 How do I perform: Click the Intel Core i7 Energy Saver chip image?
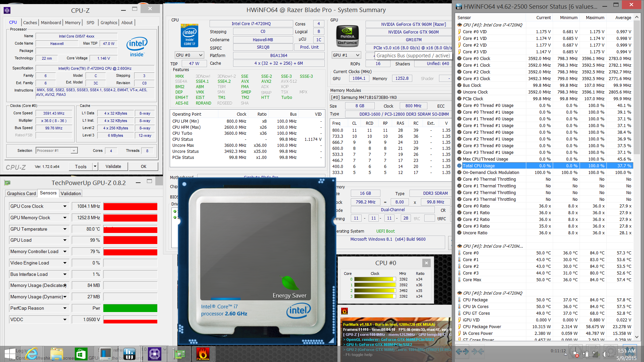pyautogui.click(x=258, y=261)
